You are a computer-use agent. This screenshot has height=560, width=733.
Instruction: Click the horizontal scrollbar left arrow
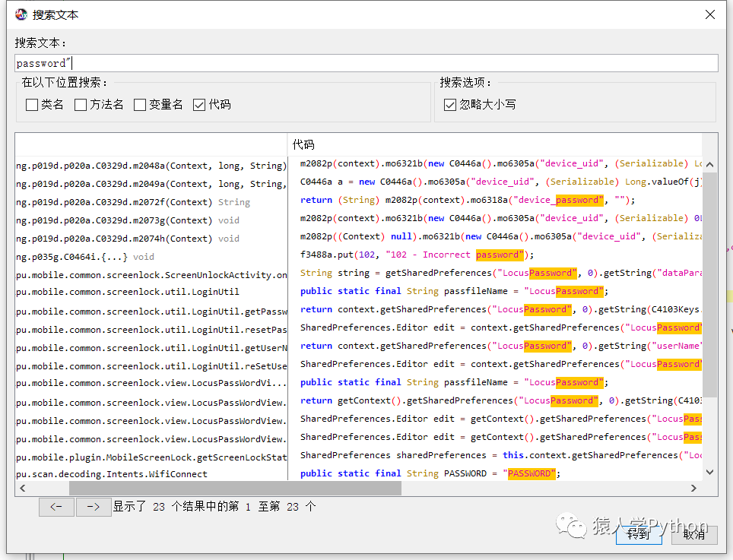pos(23,488)
